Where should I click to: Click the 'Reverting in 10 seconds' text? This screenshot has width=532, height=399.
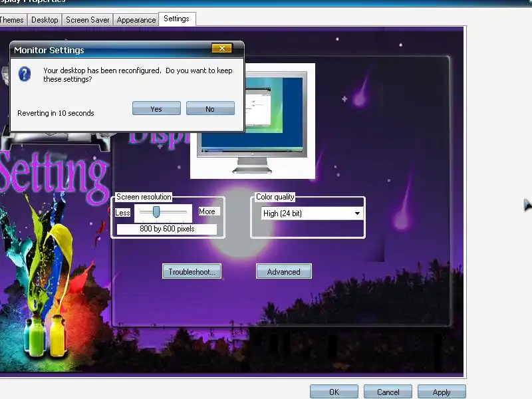point(56,113)
